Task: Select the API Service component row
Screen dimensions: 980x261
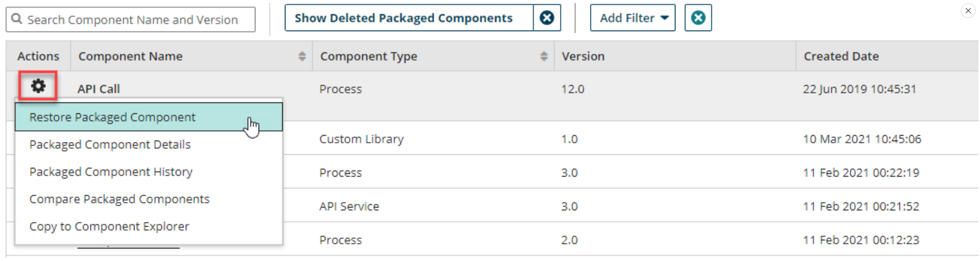Action: coord(349,206)
